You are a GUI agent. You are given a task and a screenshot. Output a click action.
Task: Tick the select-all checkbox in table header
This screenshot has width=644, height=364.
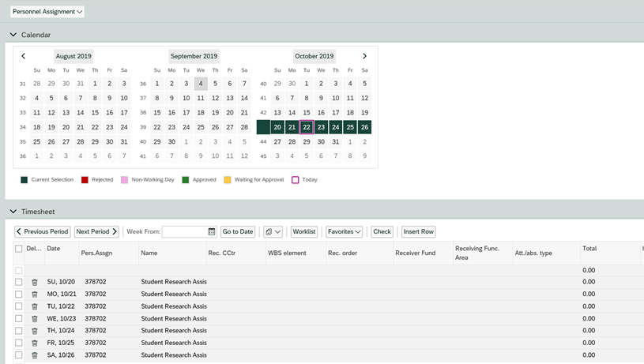click(x=19, y=249)
